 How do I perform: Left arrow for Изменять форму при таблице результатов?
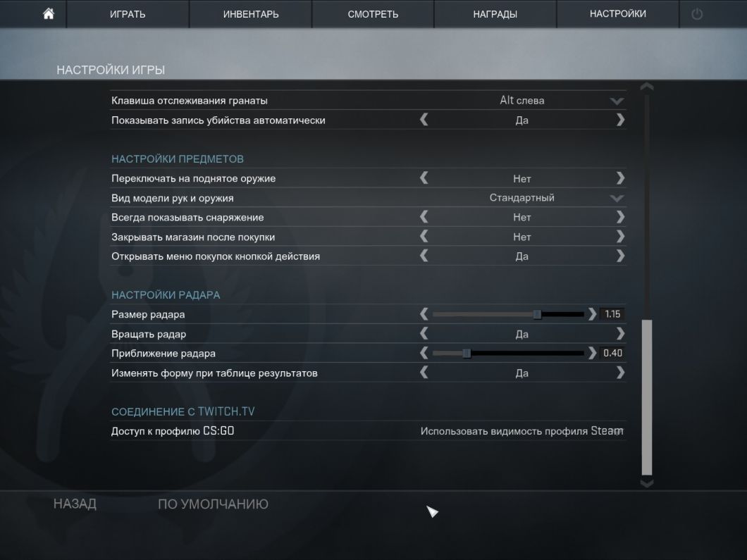424,373
